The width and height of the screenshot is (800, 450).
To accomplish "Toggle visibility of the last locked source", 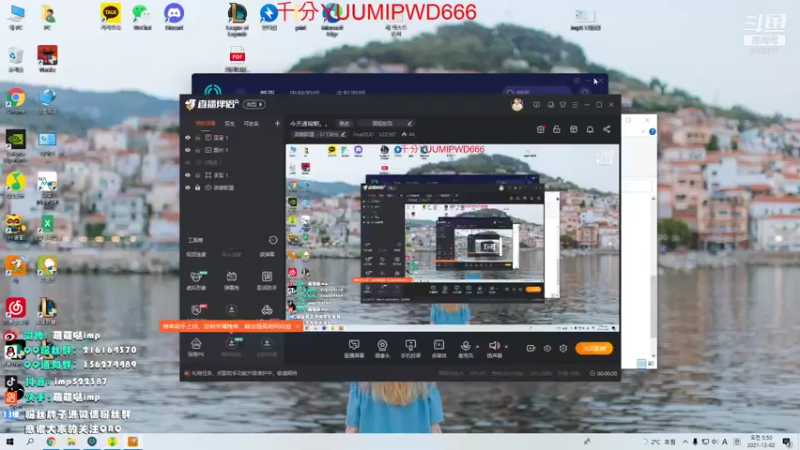I will [x=188, y=188].
